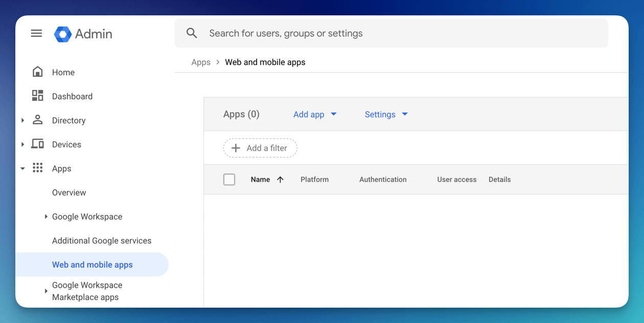The height and width of the screenshot is (323, 644).
Task: Click the Apps breadcrumb link
Action: point(201,62)
